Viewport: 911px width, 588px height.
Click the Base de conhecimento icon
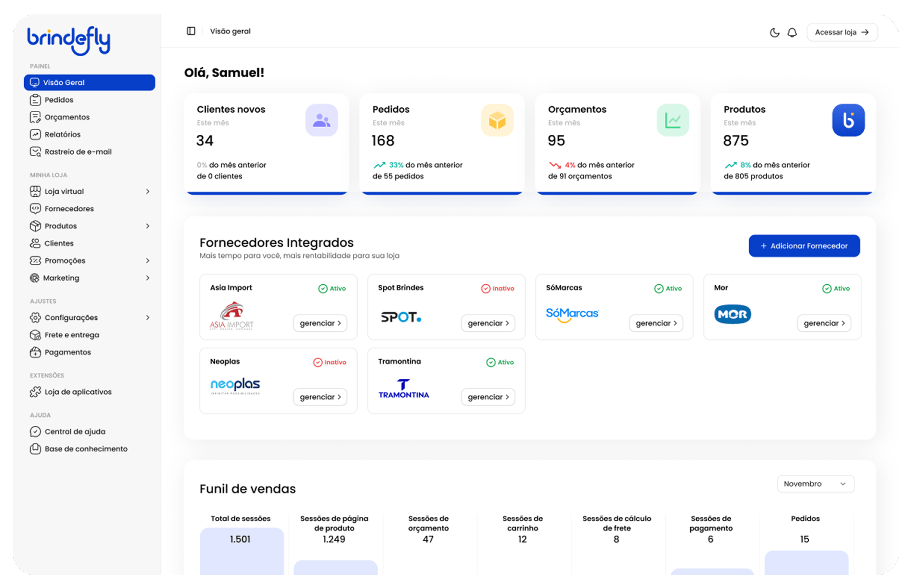(35, 448)
